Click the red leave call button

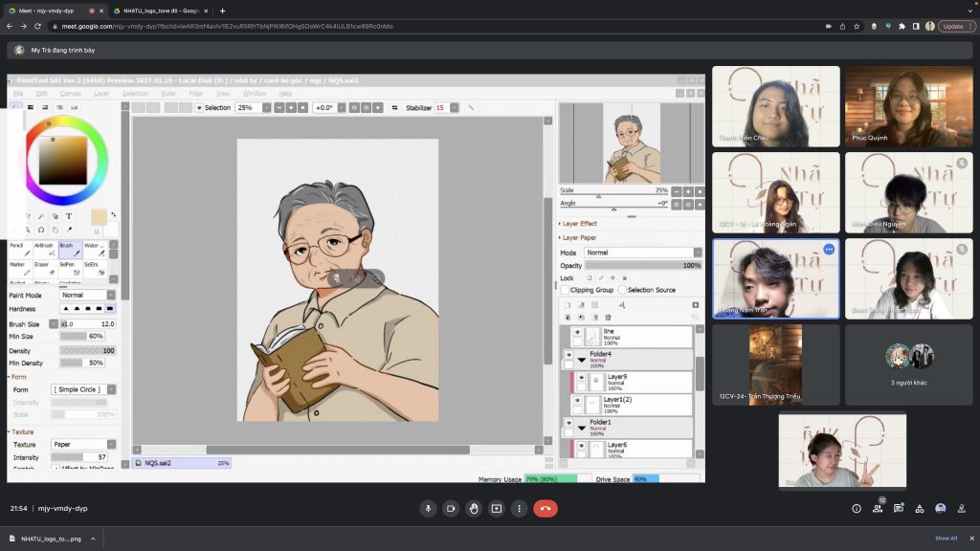click(545, 509)
